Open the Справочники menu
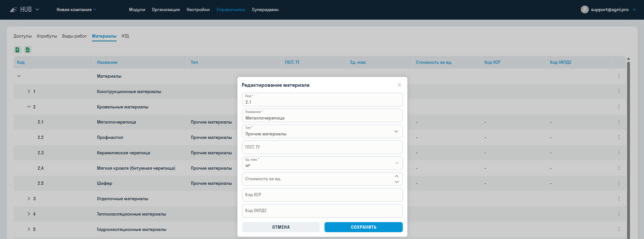 point(231,10)
